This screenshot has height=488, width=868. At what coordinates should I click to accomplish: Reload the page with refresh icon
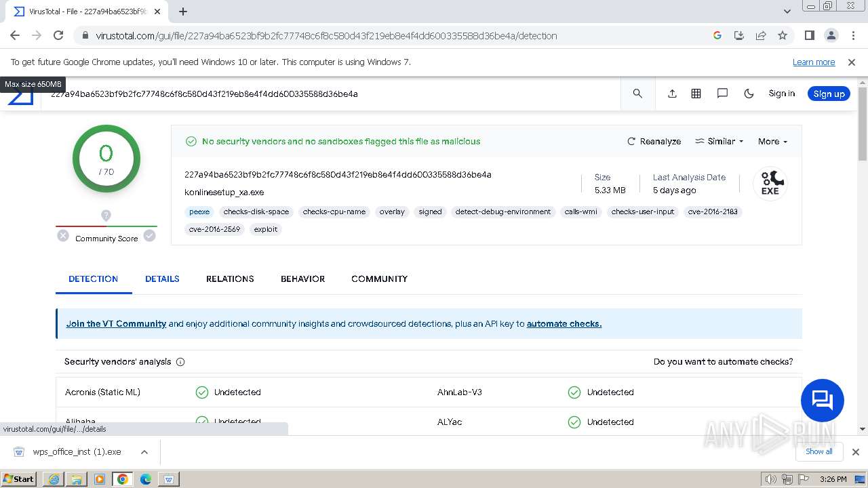(x=58, y=35)
